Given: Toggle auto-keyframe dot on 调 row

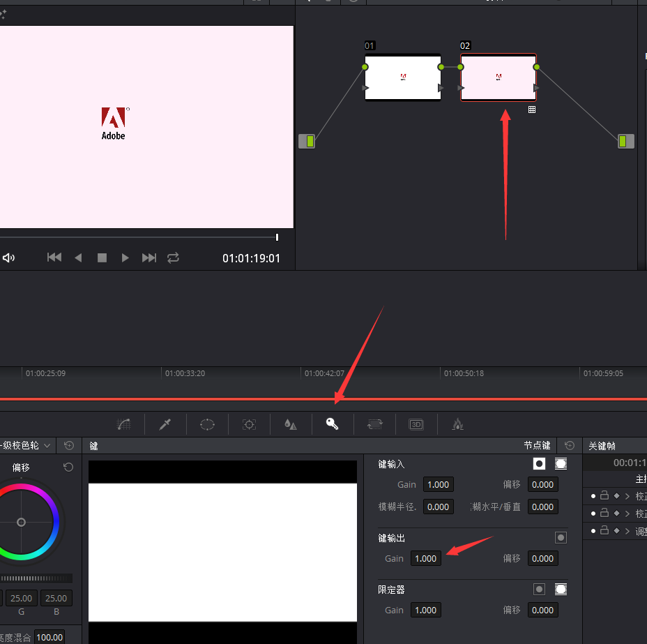Looking at the screenshot, I should tap(593, 531).
